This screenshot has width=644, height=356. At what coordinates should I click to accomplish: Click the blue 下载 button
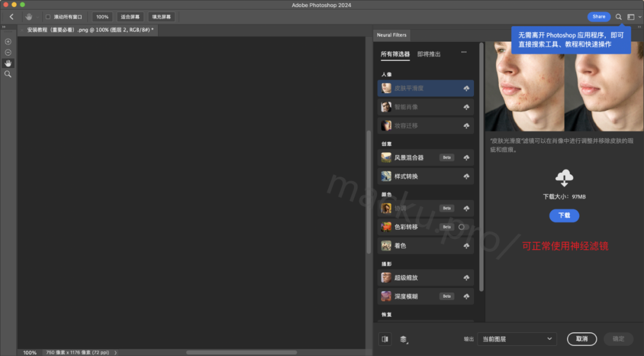point(564,215)
